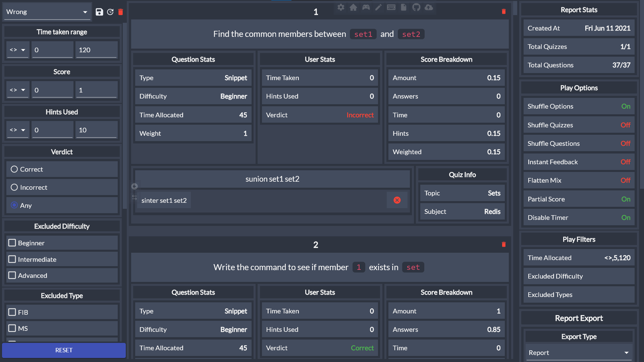Screen dimensions: 644x362
Task: Select the Incorrect verdict radio button
Action: (14, 187)
